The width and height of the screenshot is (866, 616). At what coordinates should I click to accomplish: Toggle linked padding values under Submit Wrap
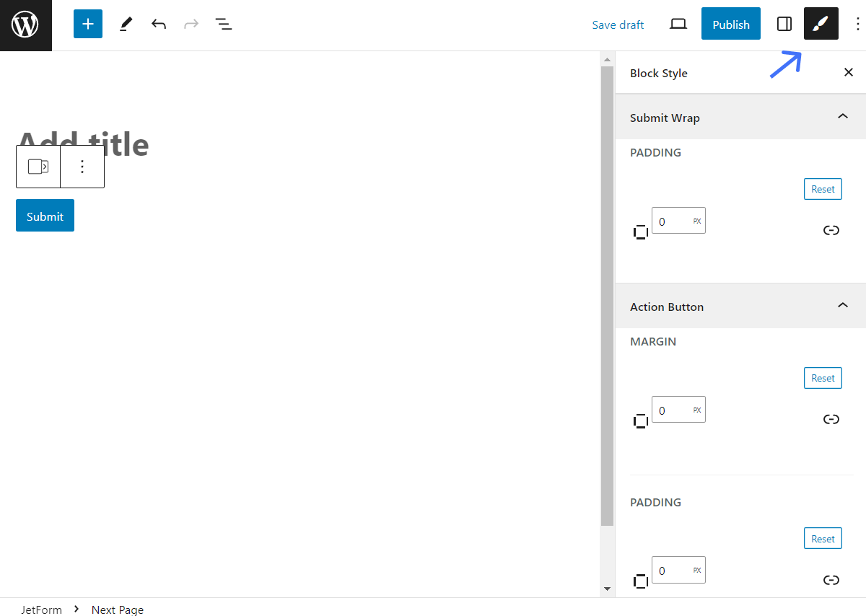point(831,230)
